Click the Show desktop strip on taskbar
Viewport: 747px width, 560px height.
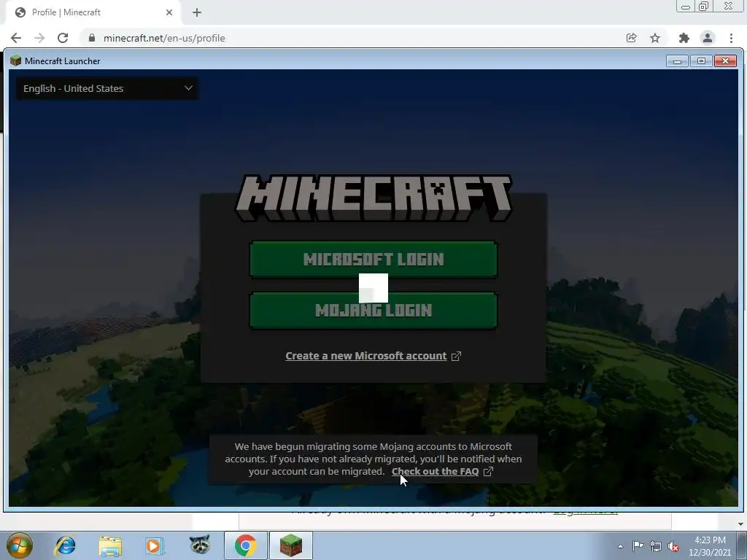(742, 545)
